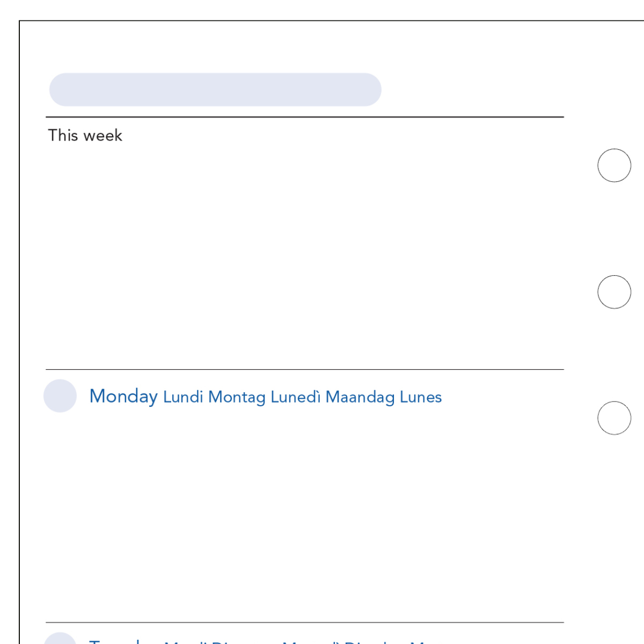Click the cut-off Tuesday label at the bottom
The image size is (644, 644).
[x=123, y=641]
